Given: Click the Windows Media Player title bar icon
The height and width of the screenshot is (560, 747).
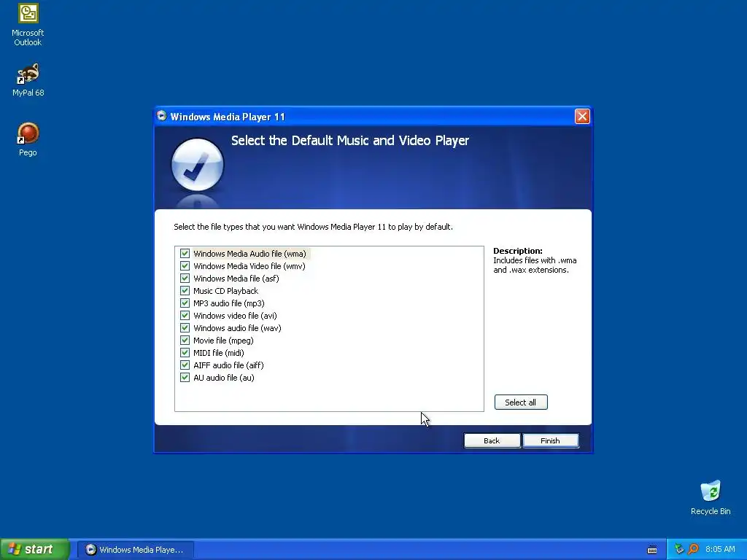Looking at the screenshot, I should click(x=162, y=116).
